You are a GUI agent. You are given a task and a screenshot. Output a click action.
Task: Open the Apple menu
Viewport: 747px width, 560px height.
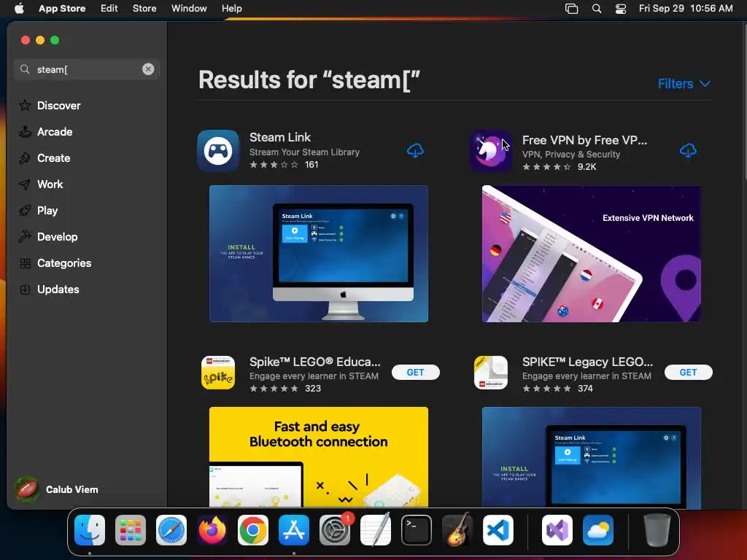coord(19,8)
